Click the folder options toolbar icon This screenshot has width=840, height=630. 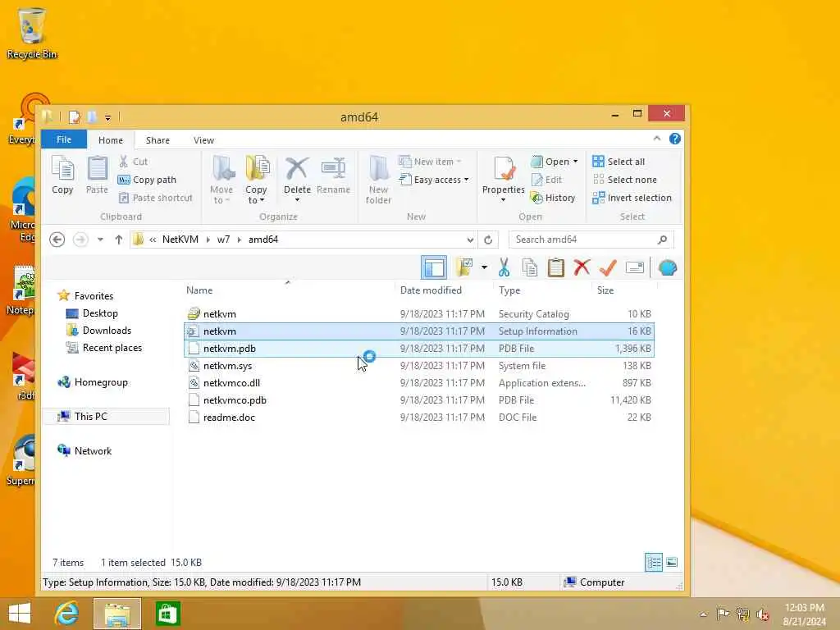(x=464, y=267)
